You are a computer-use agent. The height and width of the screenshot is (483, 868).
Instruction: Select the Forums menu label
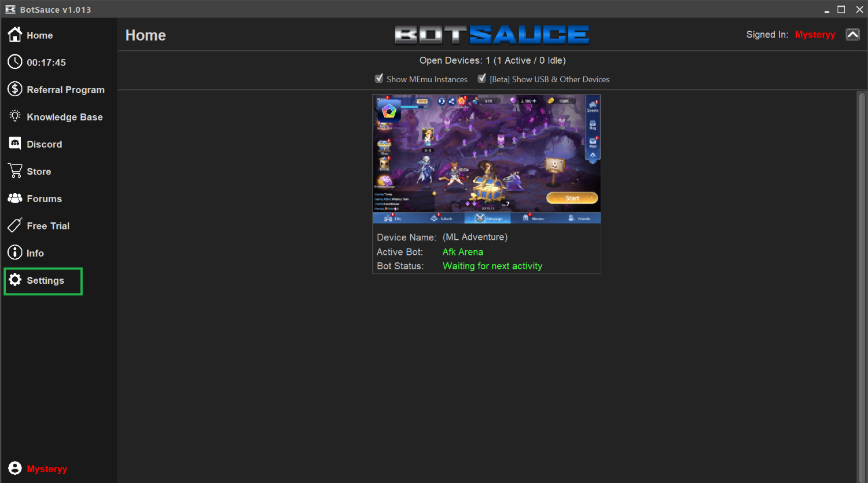coord(44,199)
